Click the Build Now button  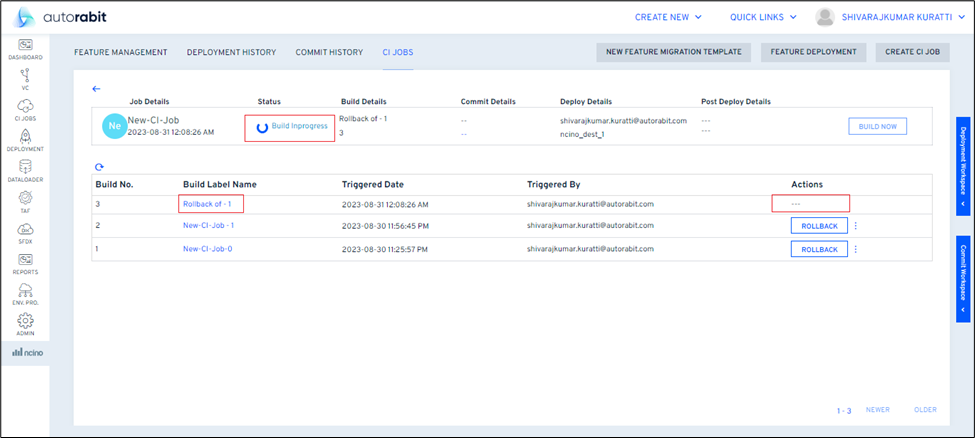pos(878,126)
